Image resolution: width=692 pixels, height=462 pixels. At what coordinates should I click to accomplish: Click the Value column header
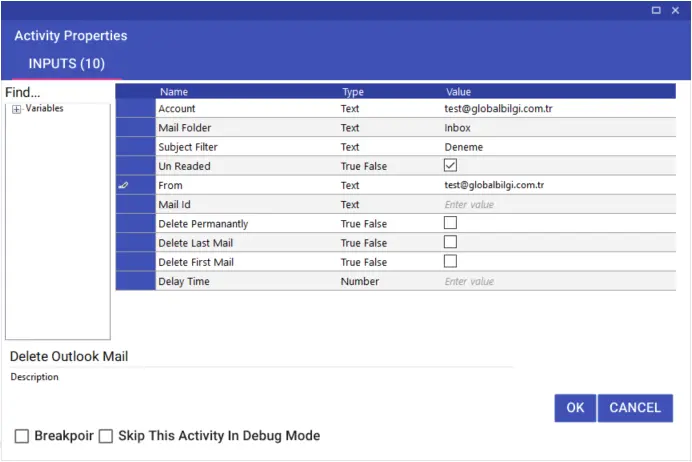459,92
